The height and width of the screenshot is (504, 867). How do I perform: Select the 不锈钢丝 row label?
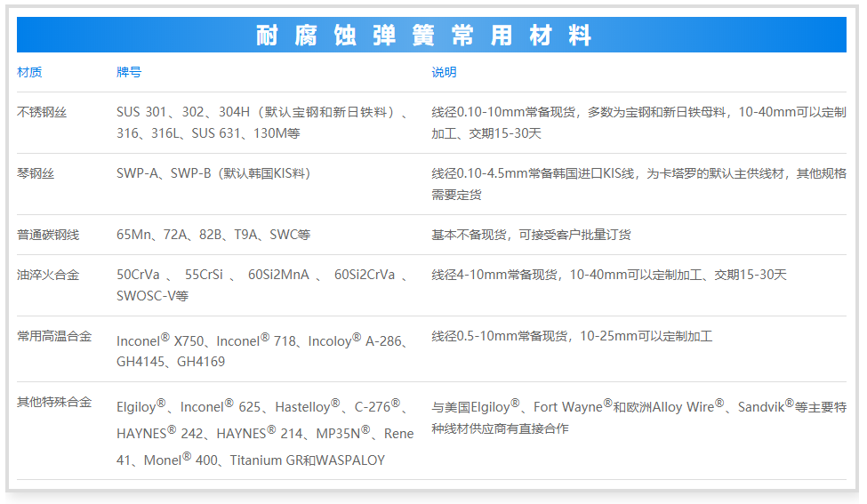click(42, 113)
